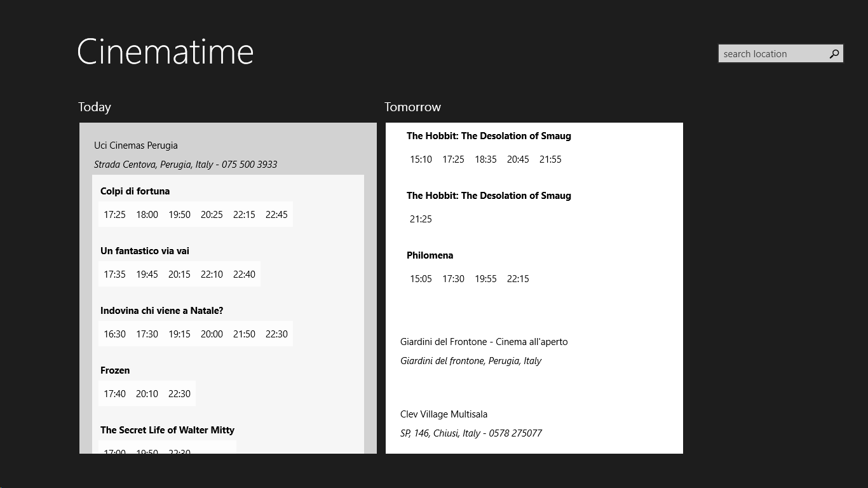Open the Clev Village Multisala entry

click(x=444, y=414)
